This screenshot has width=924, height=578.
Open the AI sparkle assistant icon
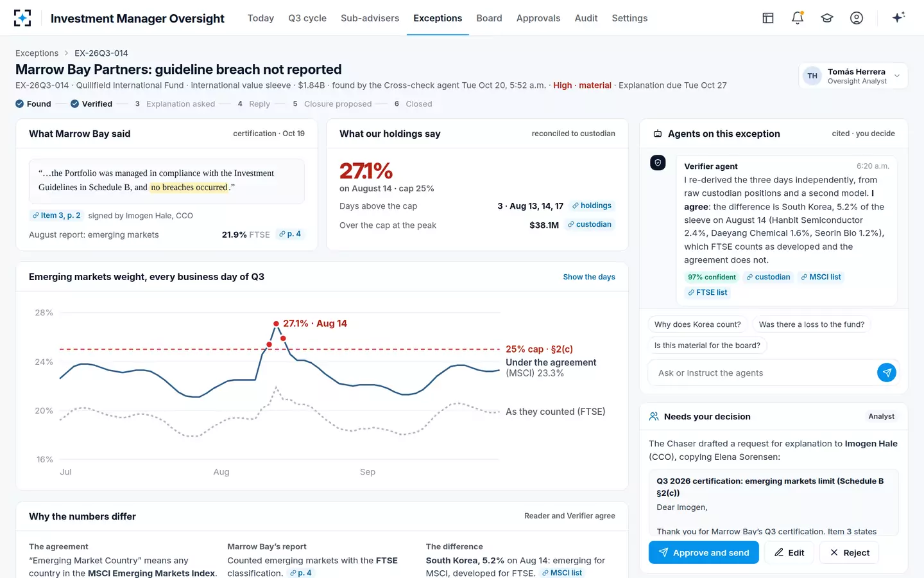point(898,17)
